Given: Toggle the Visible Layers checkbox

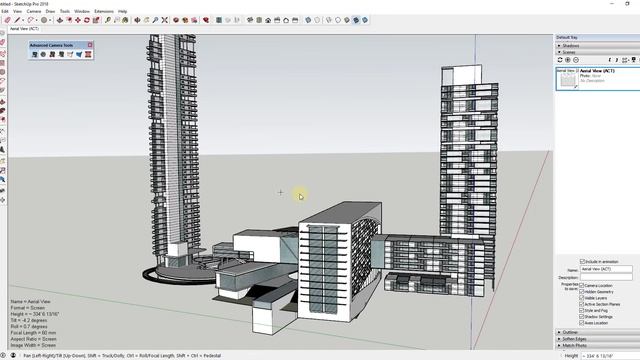Looking at the screenshot, I should point(582,298).
